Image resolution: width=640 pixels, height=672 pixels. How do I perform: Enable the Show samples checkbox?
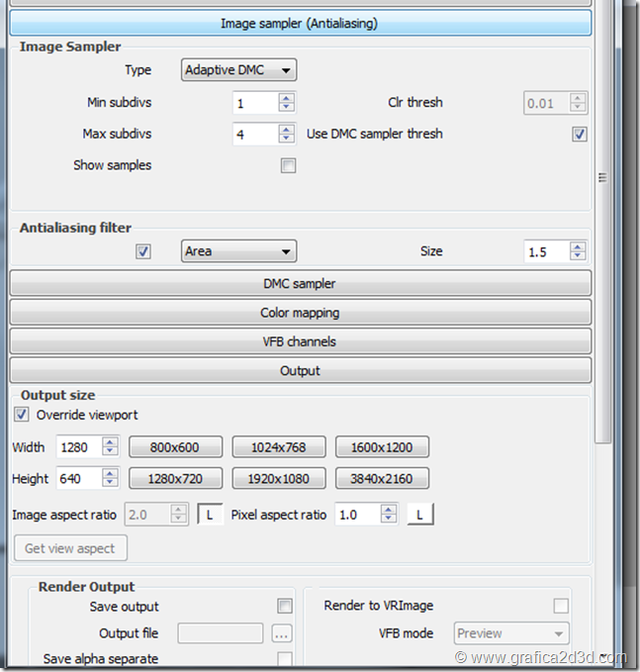point(288,165)
